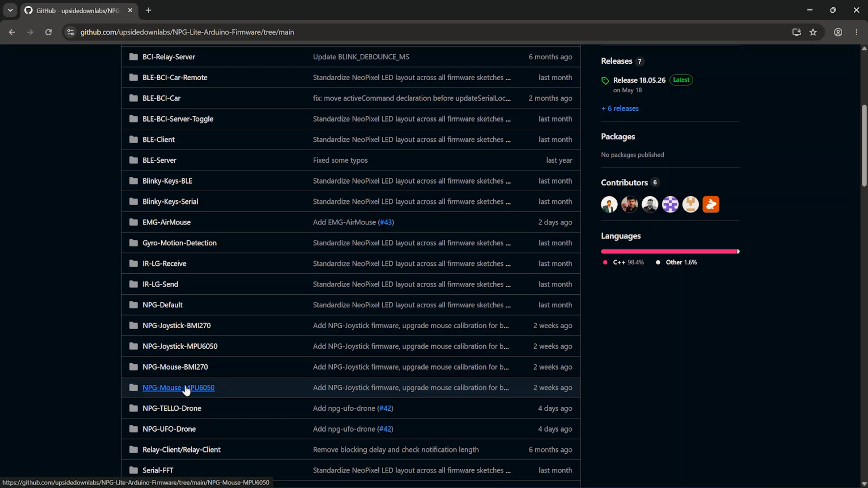The height and width of the screenshot is (488, 868).
Task: Click the folder icon beside NPG-UFO-Drone
Action: pos(133,429)
